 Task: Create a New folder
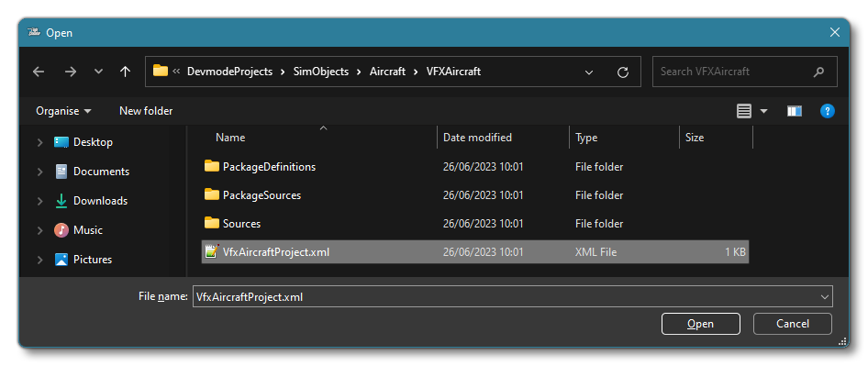[x=146, y=111]
